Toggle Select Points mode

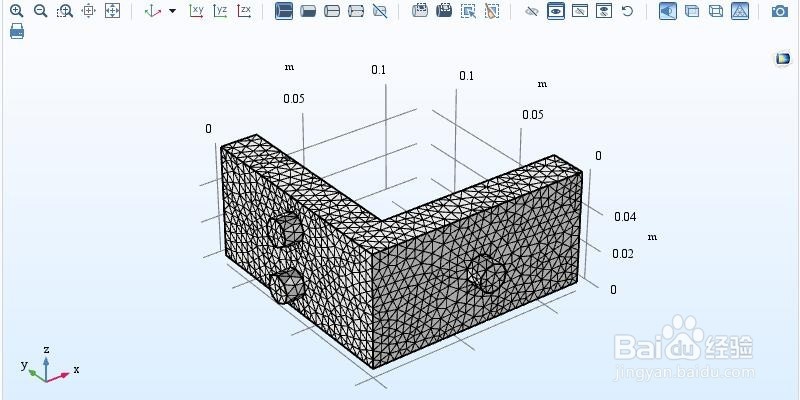pyautogui.click(x=356, y=11)
